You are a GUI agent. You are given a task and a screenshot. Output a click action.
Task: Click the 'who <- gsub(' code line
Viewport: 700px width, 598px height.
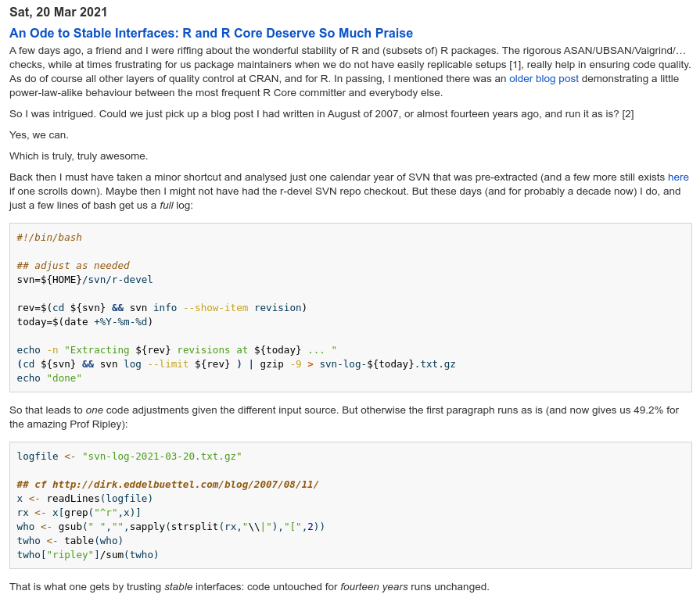click(171, 527)
